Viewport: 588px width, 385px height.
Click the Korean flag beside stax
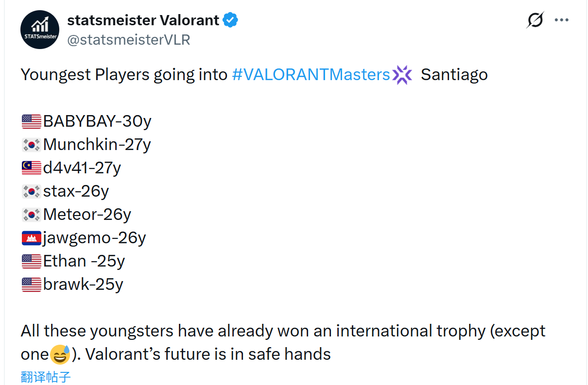coord(32,191)
